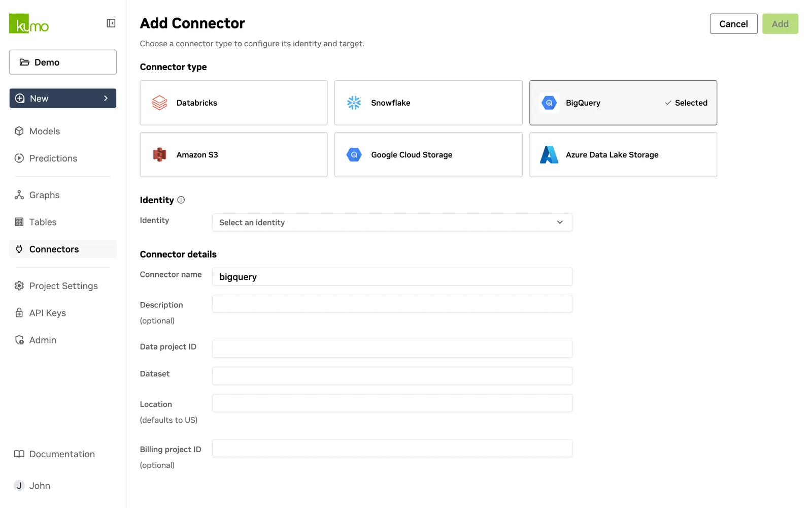This screenshot has width=812, height=508.
Task: Click the Azure Data Lake logo icon
Action: pyautogui.click(x=549, y=154)
